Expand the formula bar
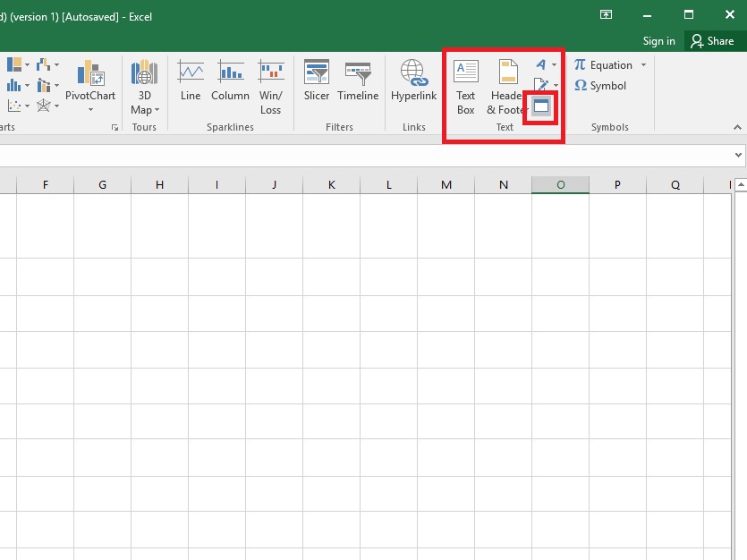Viewport: 747px width, 560px height. coord(738,155)
